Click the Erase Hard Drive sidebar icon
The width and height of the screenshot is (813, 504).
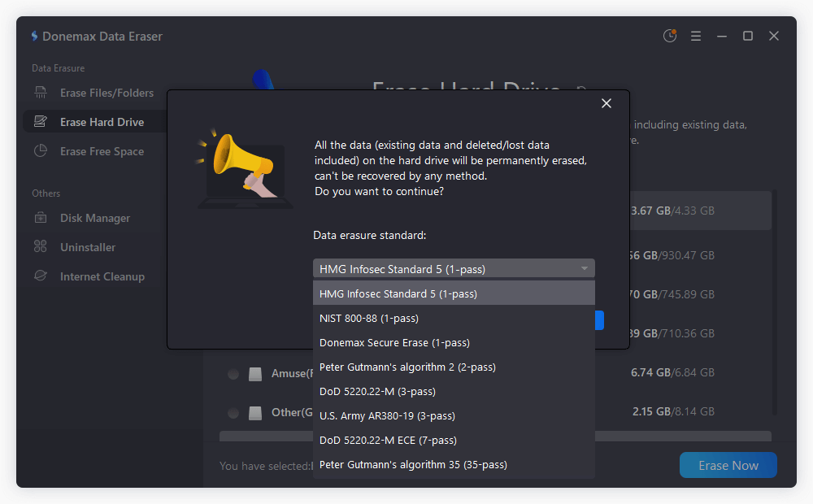pyautogui.click(x=41, y=122)
